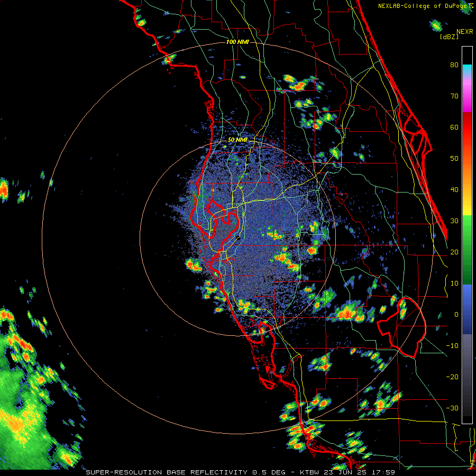476x476 pixels.
Task: Pick the blue band of the dBZ color bar
Action: (x=467, y=309)
